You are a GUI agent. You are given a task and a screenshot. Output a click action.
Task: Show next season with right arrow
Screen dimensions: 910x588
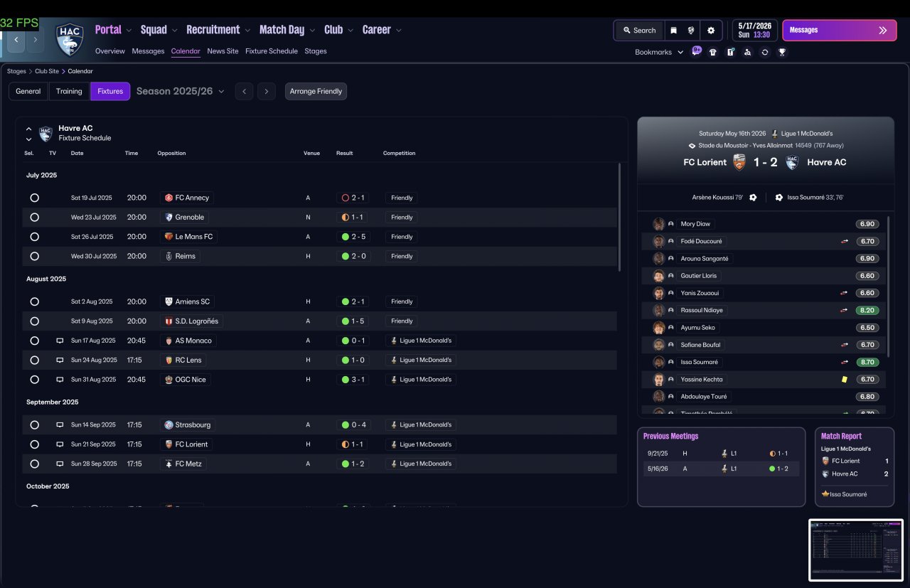click(x=267, y=91)
